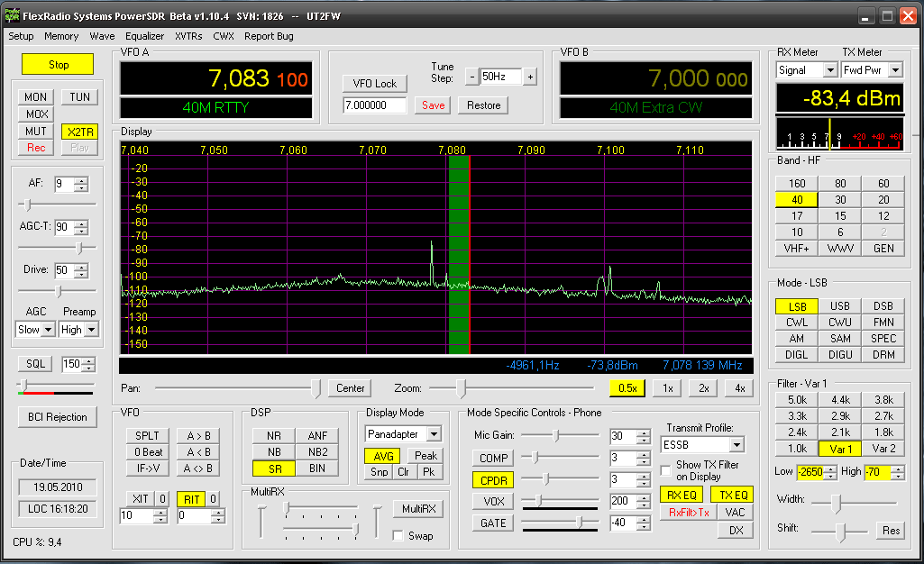Select the 20 meter band button
This screenshot has width=924, height=564.
click(883, 200)
